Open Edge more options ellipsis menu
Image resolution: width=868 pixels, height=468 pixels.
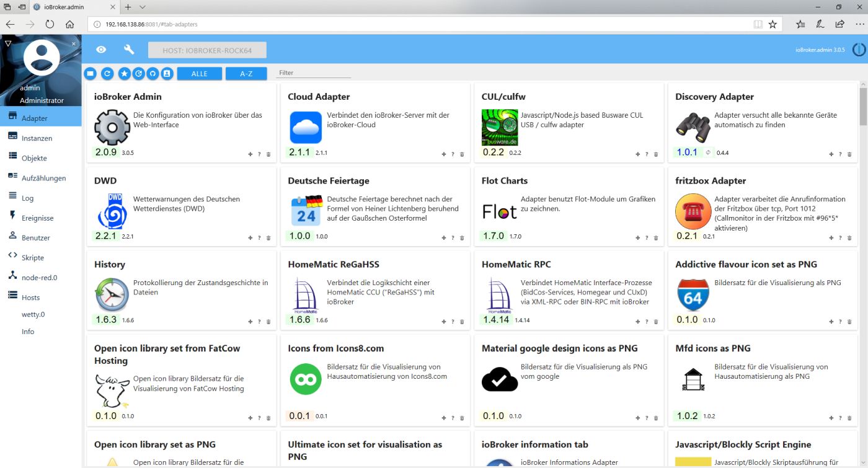[859, 24]
